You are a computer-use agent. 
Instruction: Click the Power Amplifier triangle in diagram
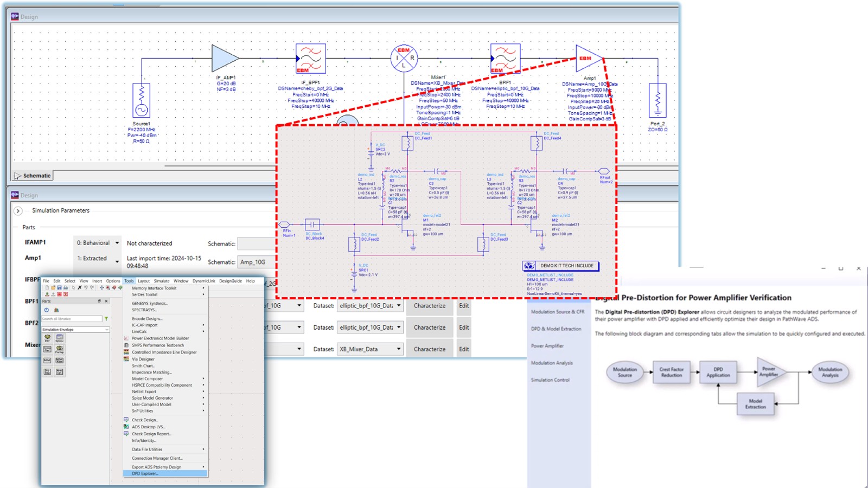coord(770,372)
